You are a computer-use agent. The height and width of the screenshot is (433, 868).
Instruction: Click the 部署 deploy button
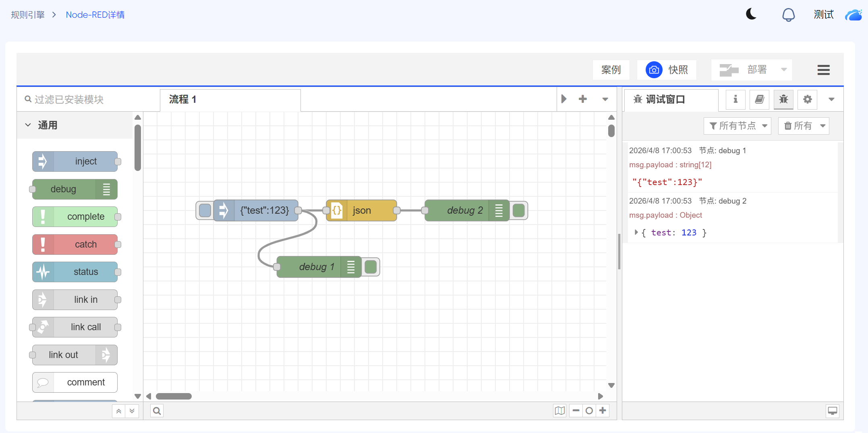[743, 70]
